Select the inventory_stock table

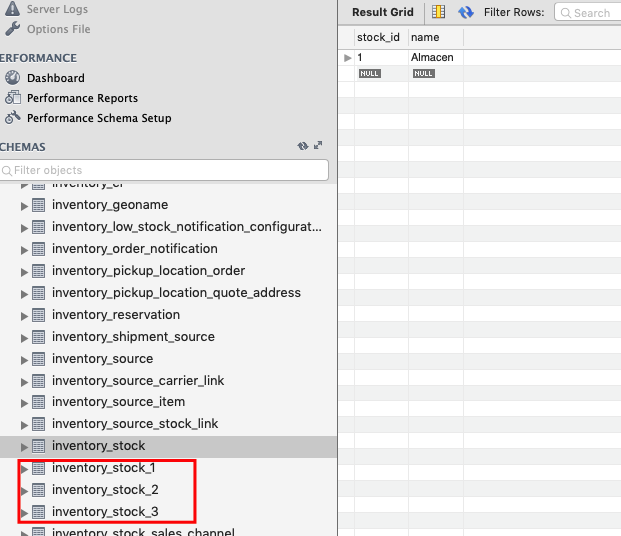(98, 446)
